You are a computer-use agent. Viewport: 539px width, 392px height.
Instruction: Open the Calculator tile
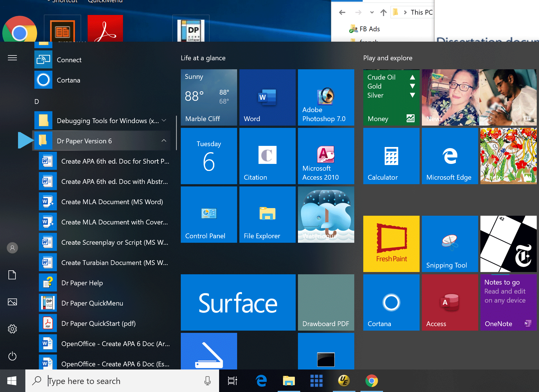(391, 156)
